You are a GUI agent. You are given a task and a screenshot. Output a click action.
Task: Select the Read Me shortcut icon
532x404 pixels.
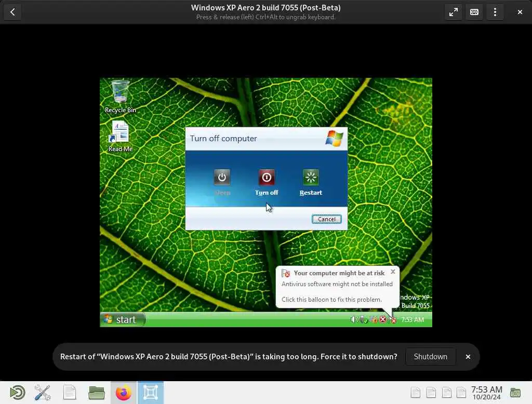[121, 137]
